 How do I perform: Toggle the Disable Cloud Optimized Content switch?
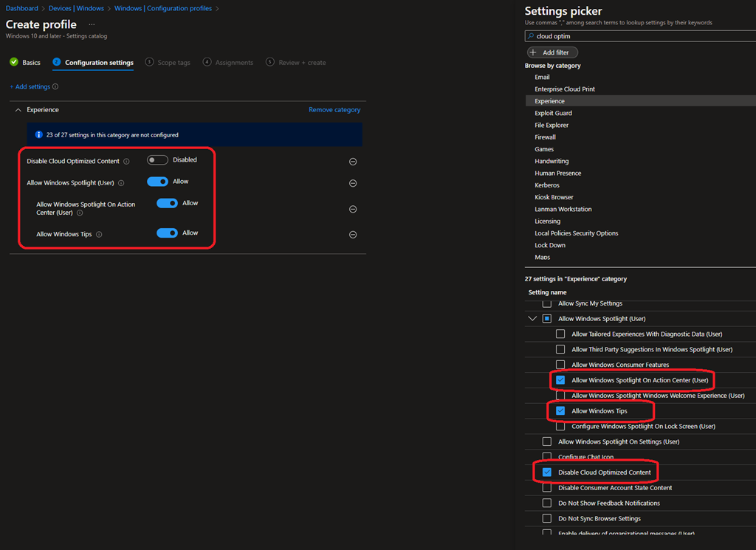click(157, 160)
